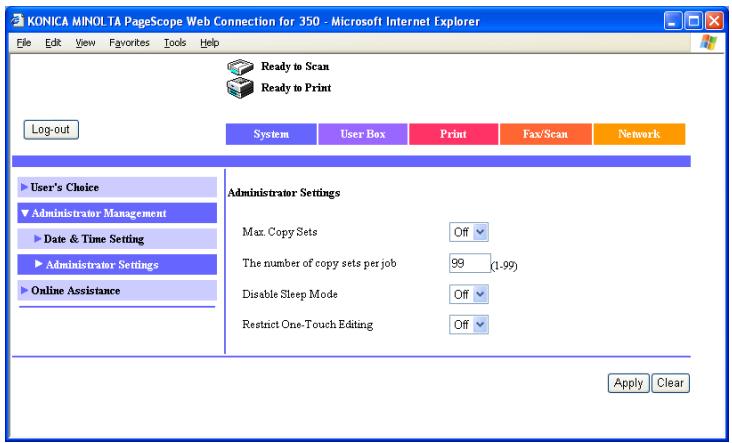Open the Max. Copy Sets dropdown
Viewport: 732px width, 443px height.
pyautogui.click(x=469, y=232)
